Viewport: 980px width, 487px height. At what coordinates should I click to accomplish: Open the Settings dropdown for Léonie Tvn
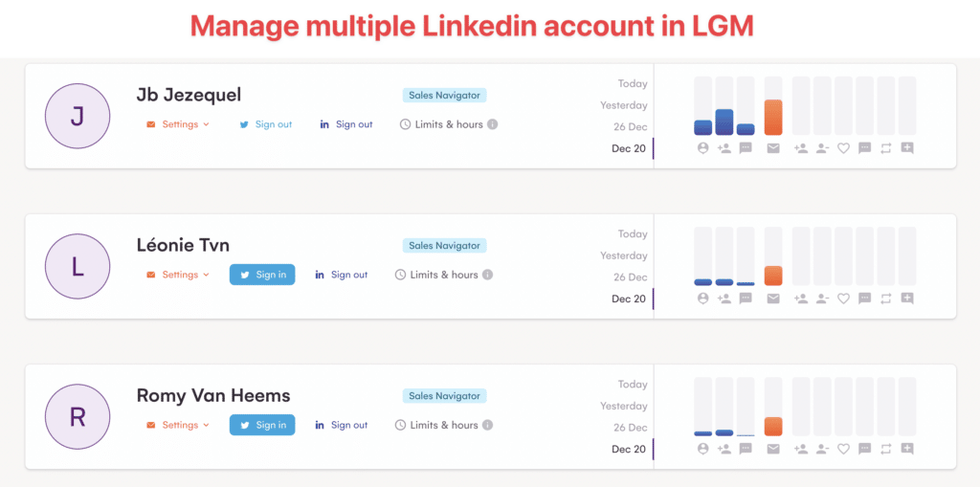(178, 275)
